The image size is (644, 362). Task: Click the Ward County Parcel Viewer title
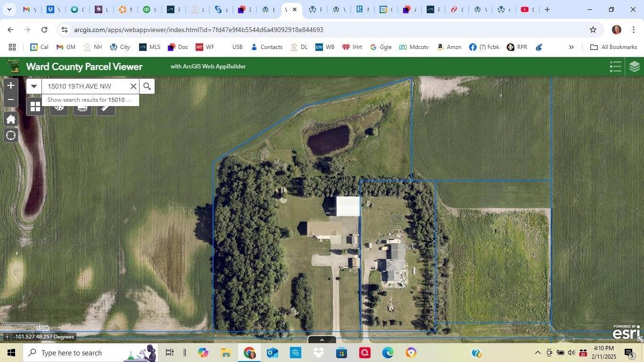[x=84, y=66]
